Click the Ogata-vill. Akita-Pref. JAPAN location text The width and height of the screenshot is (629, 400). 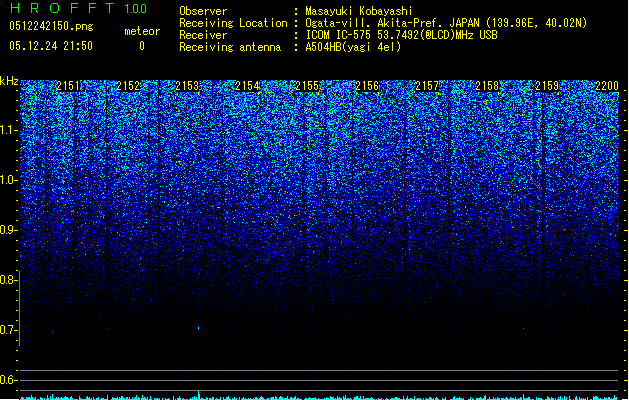(446, 23)
